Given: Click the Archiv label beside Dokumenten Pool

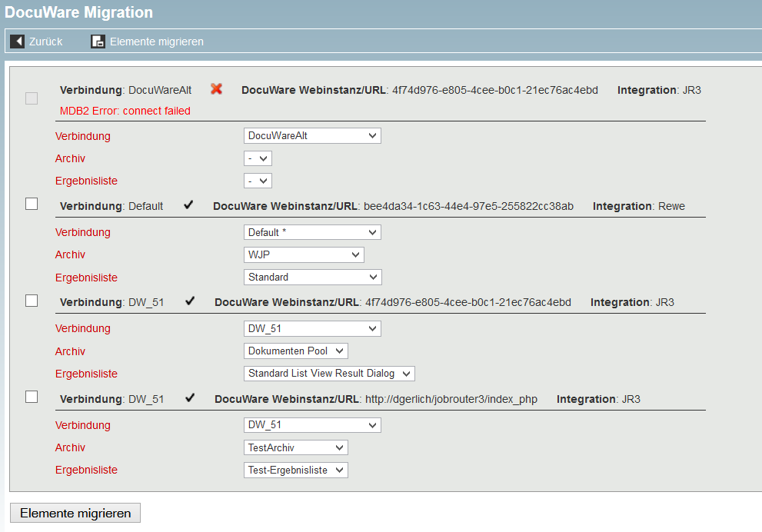Looking at the screenshot, I should (x=70, y=351).
